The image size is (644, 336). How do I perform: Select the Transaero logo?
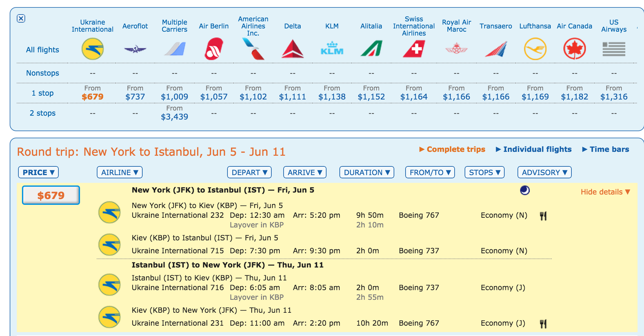[x=496, y=49]
